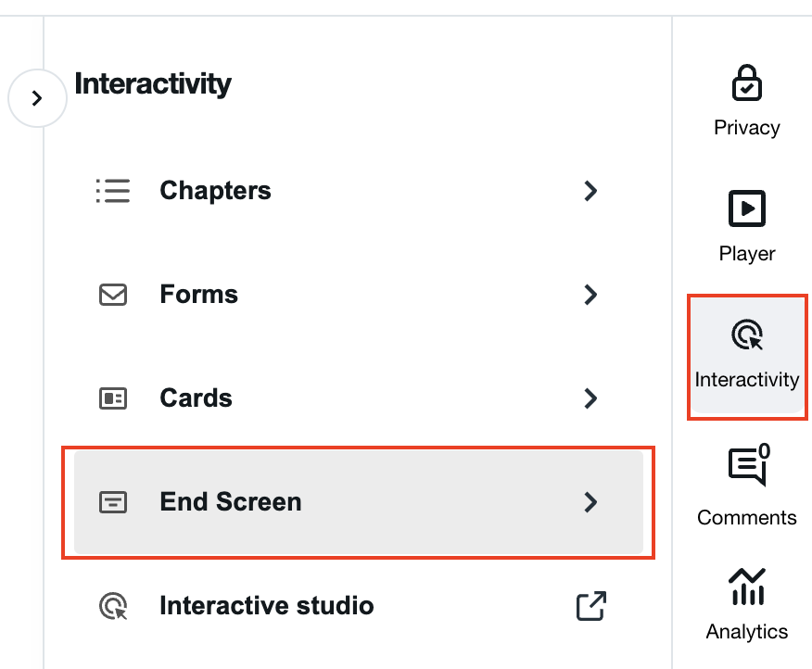
Task: Click the Interactive studio link
Action: pos(266,606)
